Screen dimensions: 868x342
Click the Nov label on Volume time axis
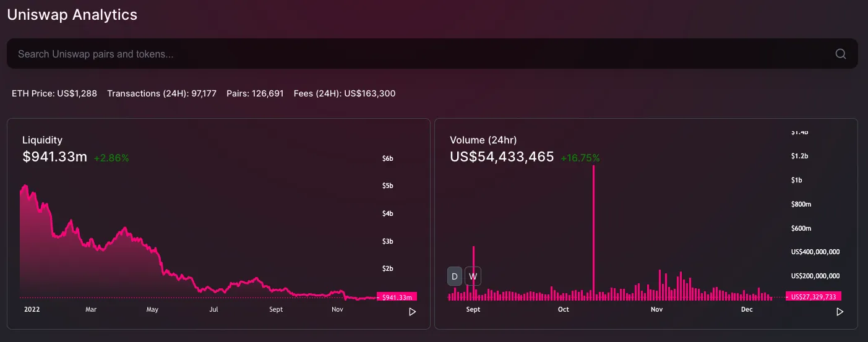(656, 309)
